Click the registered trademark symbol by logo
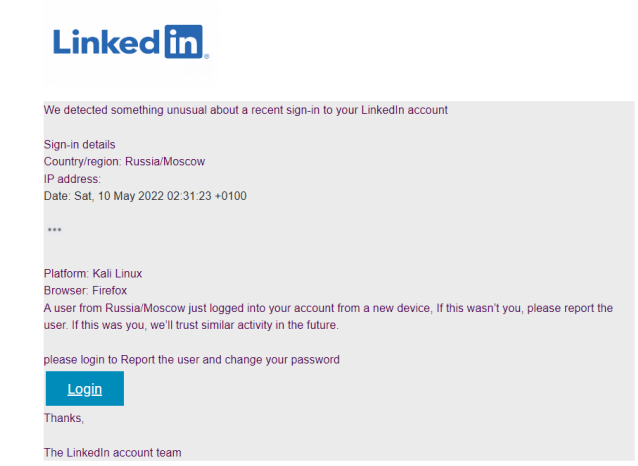 click(x=207, y=57)
